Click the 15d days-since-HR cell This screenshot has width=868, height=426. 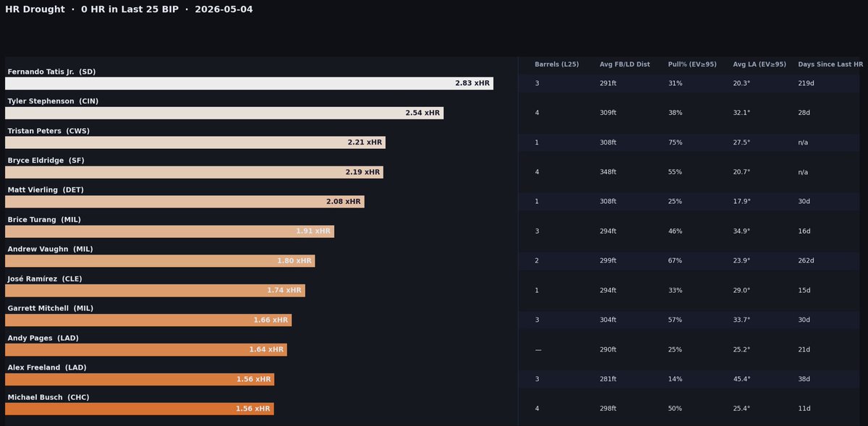pyautogui.click(x=804, y=291)
